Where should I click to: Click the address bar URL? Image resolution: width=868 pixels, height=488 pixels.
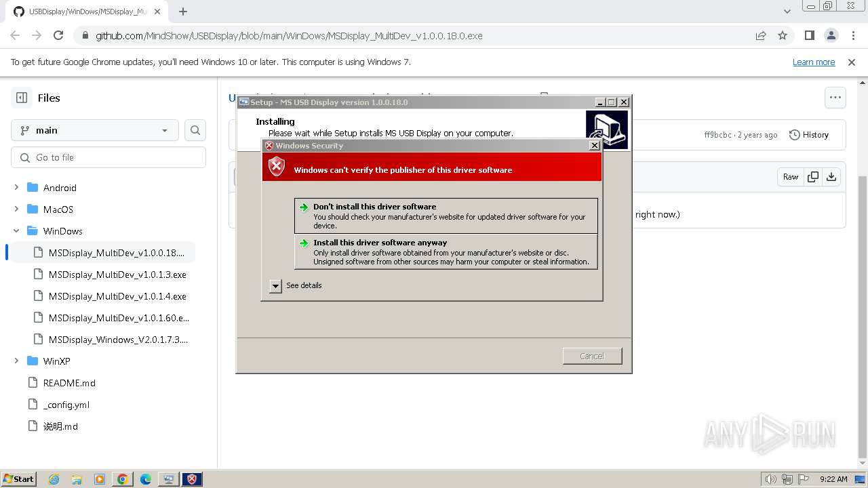289,36
